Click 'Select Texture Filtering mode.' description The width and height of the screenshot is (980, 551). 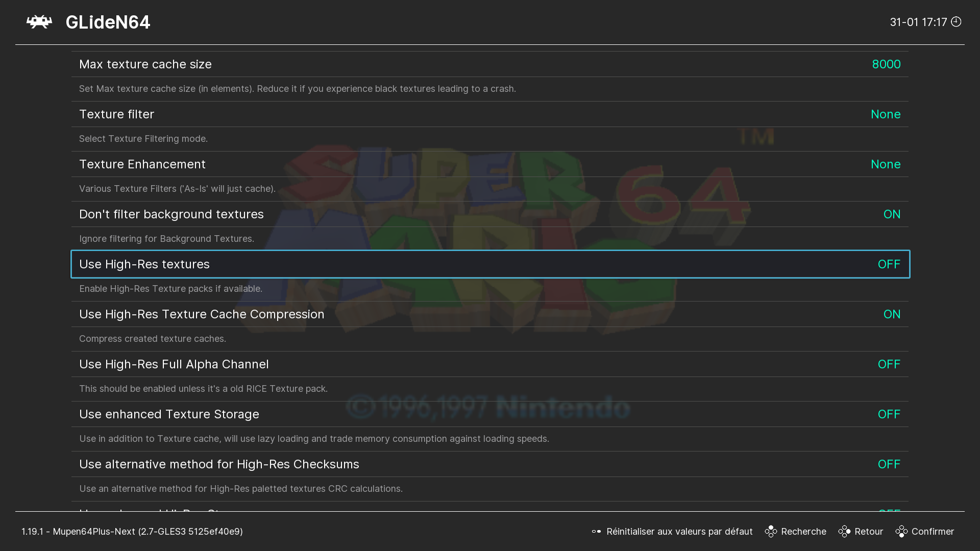point(143,139)
